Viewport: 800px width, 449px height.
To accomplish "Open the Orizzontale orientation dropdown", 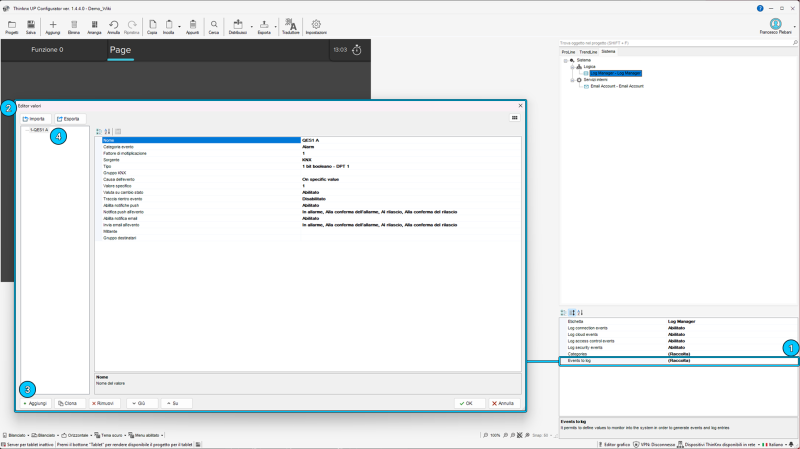I will 77,435.
